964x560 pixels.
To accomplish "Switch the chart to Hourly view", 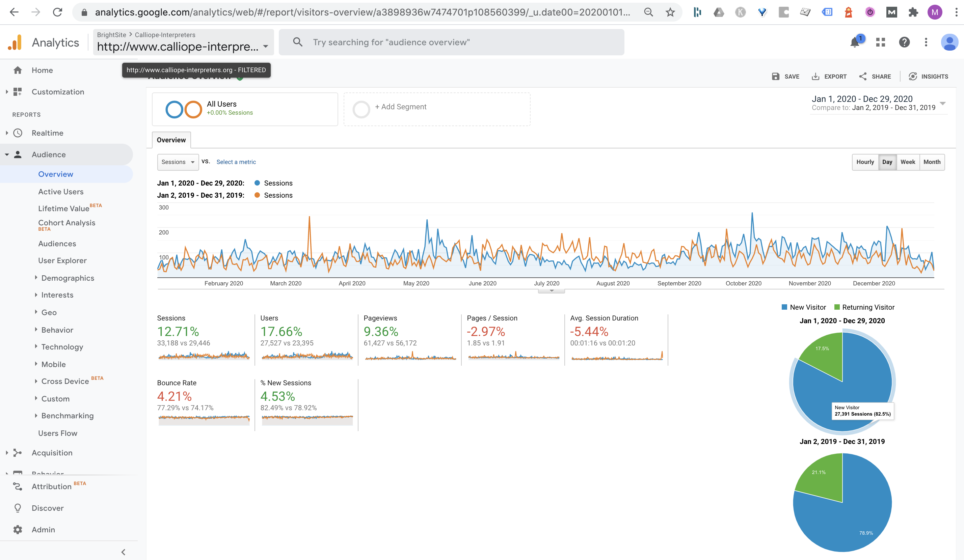I will point(865,162).
